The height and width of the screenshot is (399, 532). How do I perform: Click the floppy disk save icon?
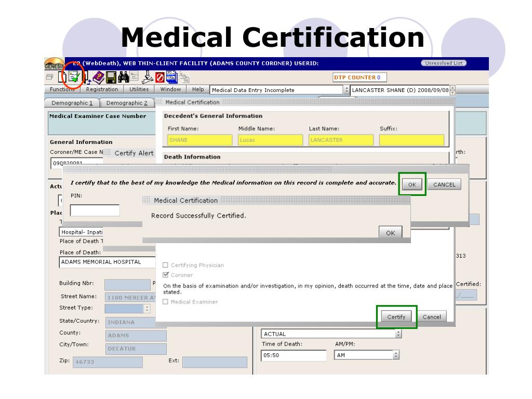pos(111,78)
